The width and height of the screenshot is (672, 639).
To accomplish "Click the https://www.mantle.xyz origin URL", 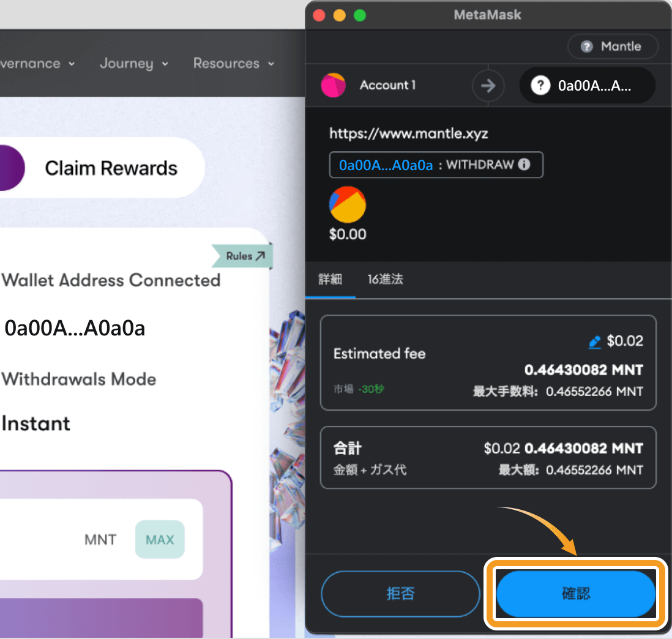I will pos(408,133).
